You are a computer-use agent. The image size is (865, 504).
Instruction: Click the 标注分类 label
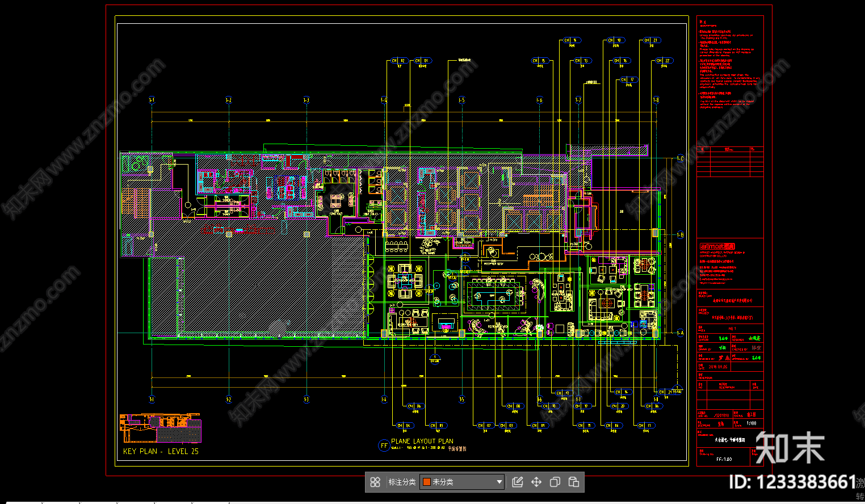tap(402, 482)
